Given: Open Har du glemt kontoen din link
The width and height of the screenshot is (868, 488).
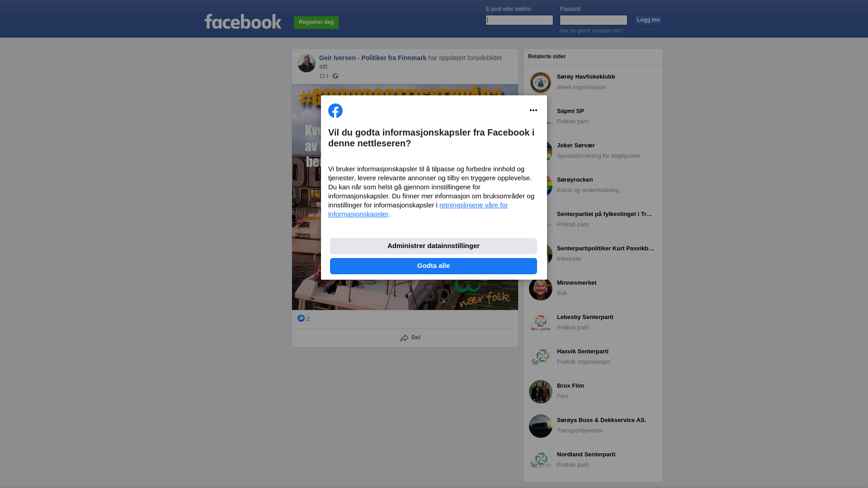Looking at the screenshot, I should click(591, 31).
